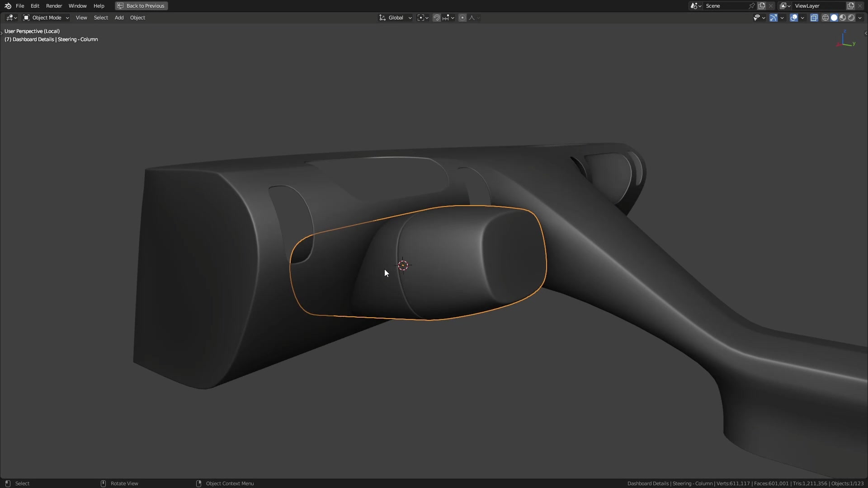This screenshot has width=868, height=488.
Task: Click Back to Previous button
Action: pos(142,6)
